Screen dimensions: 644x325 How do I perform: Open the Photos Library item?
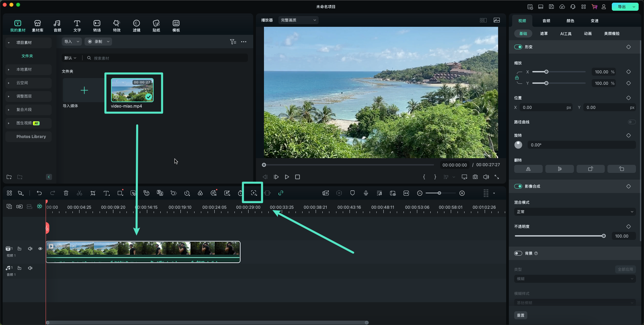point(29,137)
